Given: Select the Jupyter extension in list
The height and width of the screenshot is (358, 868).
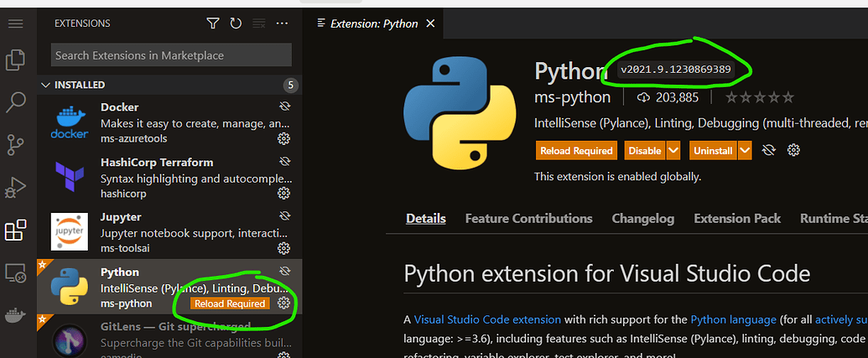Looking at the screenshot, I should tap(169, 232).
